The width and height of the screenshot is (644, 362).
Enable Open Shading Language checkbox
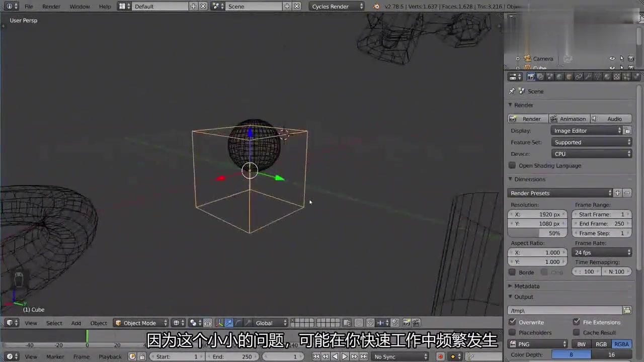tap(512, 165)
